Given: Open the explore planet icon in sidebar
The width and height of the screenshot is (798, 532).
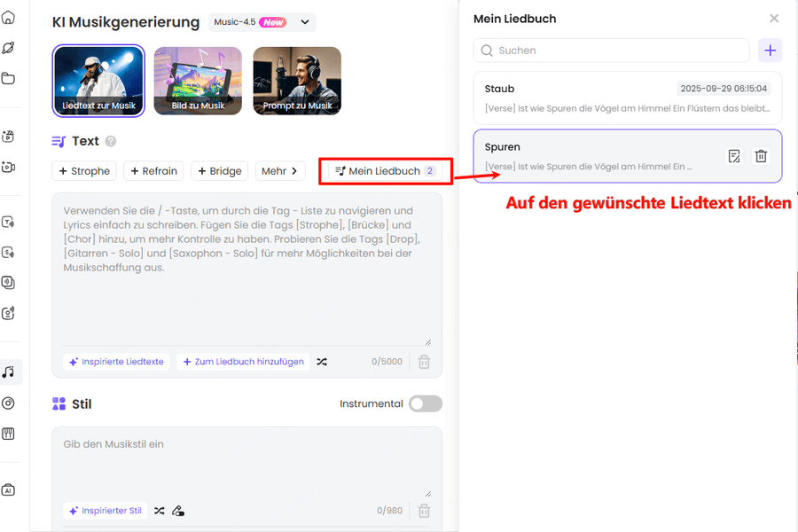Looking at the screenshot, I should tap(8, 48).
